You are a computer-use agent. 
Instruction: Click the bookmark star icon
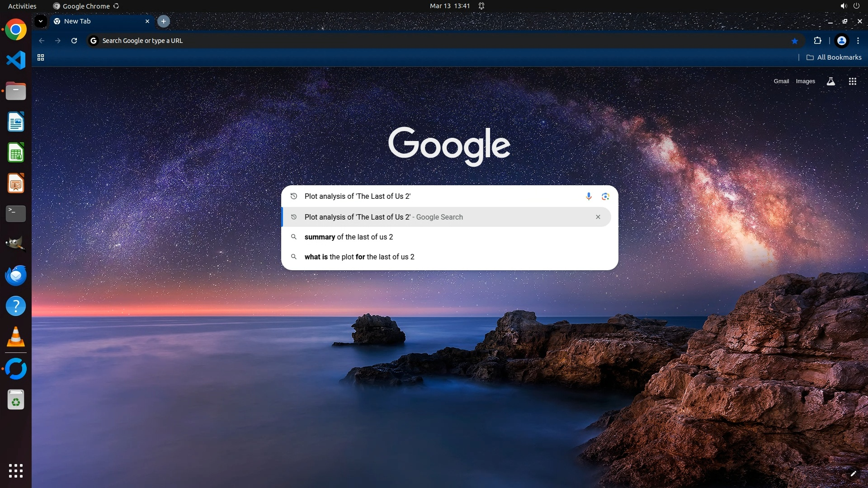point(794,41)
